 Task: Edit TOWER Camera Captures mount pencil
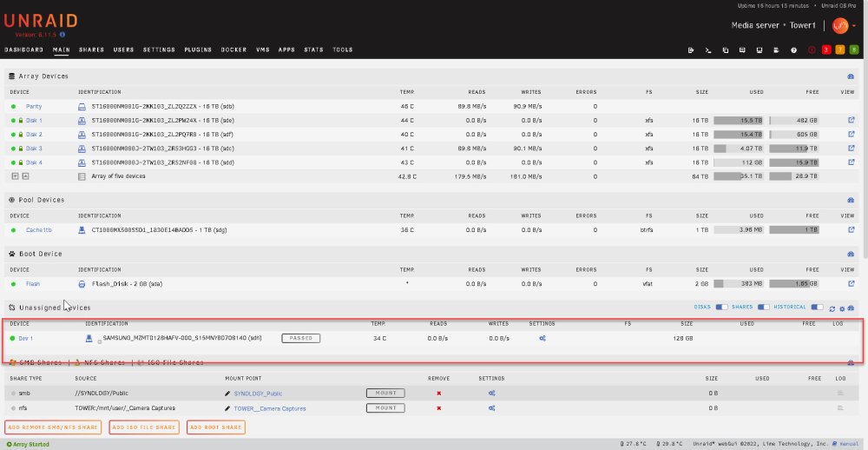point(227,408)
